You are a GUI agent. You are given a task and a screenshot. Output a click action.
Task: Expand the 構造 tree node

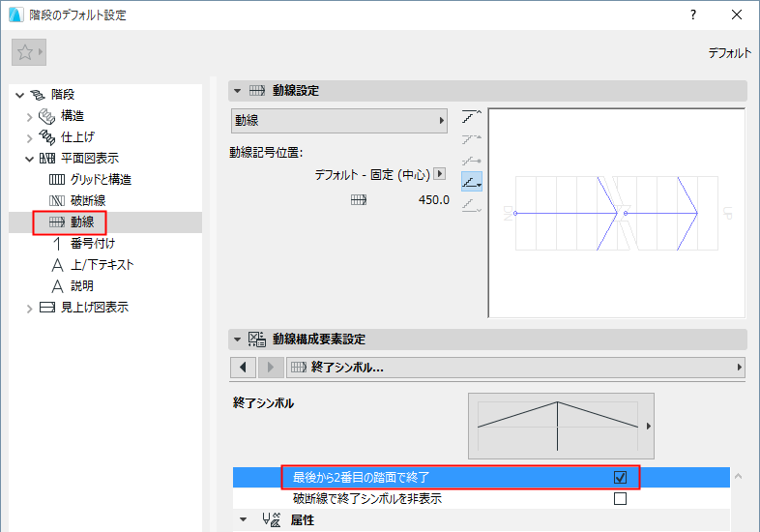tap(30, 116)
